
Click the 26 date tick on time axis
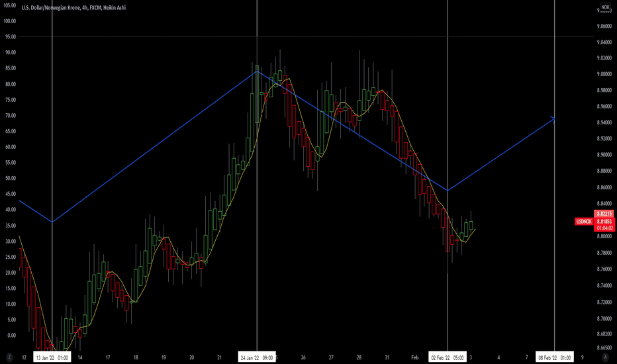click(303, 357)
